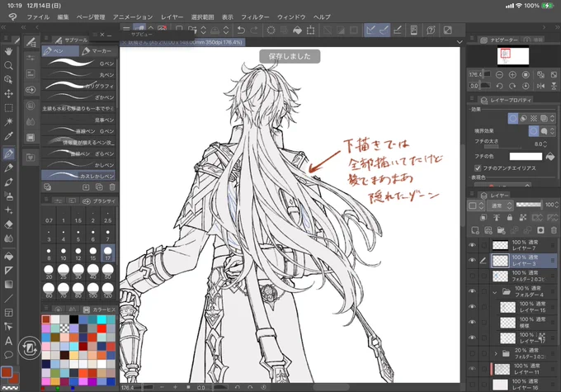
Task: Rotate view left in Navigator
Action: click(499, 86)
